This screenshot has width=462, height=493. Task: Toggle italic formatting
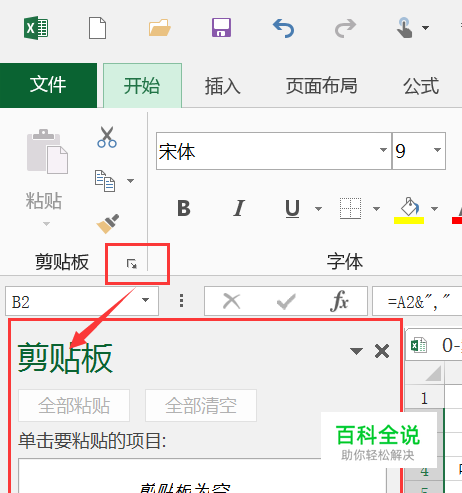tap(239, 209)
